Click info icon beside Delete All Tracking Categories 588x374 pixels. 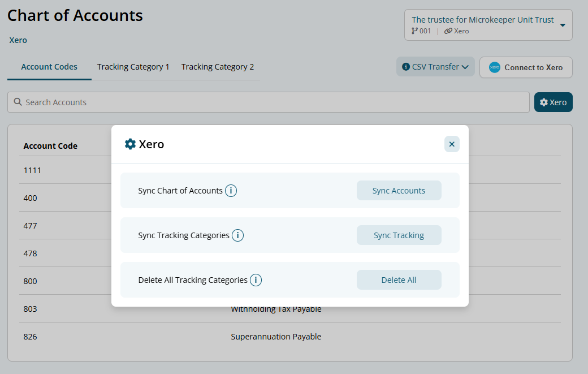[x=256, y=280]
